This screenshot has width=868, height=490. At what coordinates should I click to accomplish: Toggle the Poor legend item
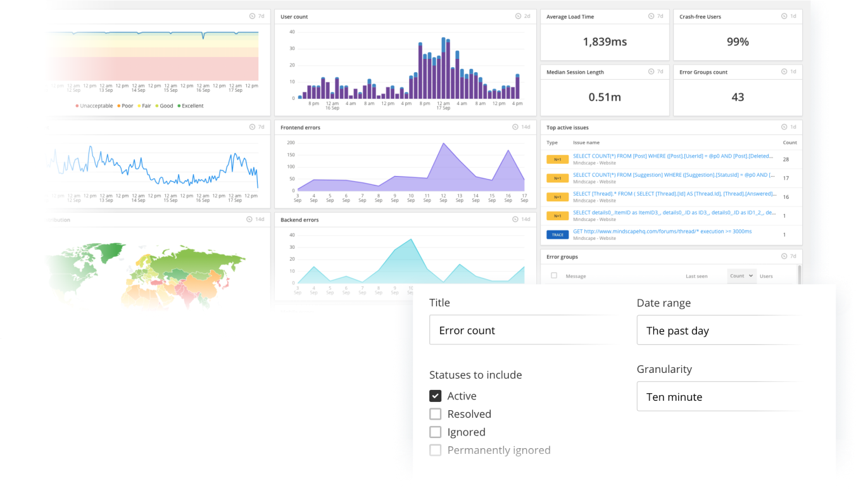click(125, 106)
